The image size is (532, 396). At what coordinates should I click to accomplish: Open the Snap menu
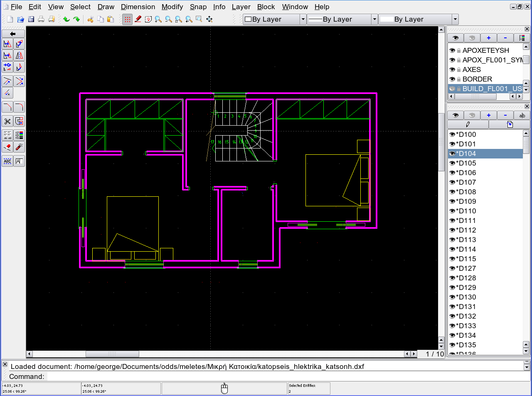(198, 7)
